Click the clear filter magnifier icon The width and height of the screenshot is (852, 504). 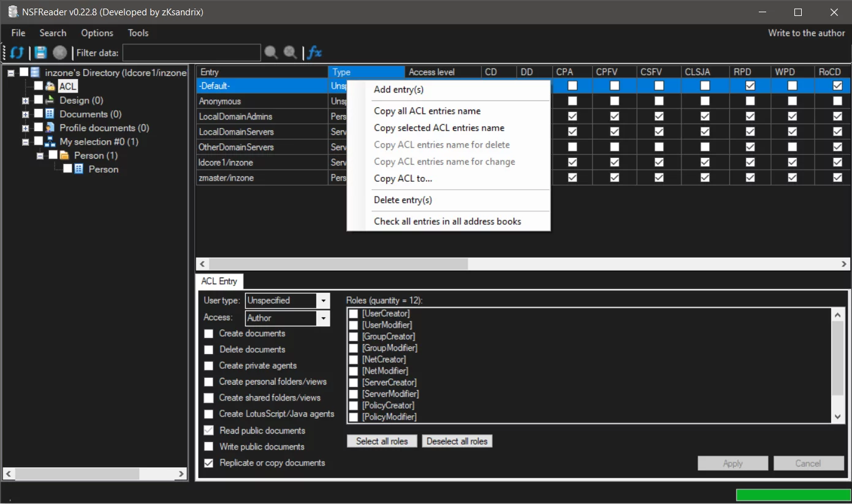tap(291, 53)
